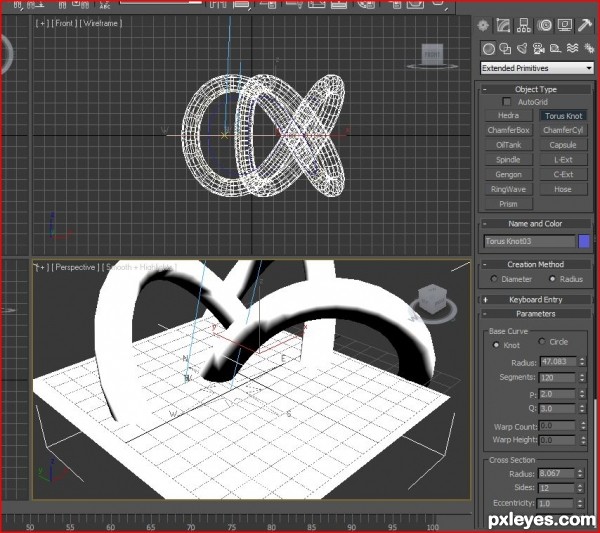Open the Wireframe shading label menu
Image resolution: width=600 pixels, height=533 pixels.
pos(101,23)
